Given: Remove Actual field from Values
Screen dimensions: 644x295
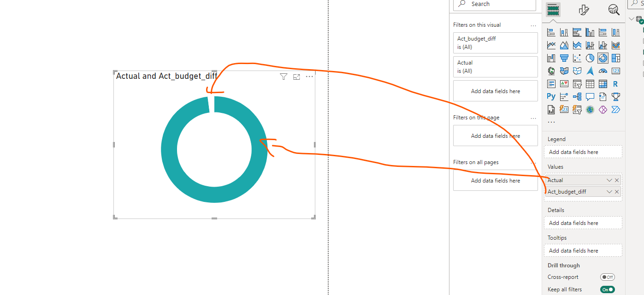Looking at the screenshot, I should (617, 180).
